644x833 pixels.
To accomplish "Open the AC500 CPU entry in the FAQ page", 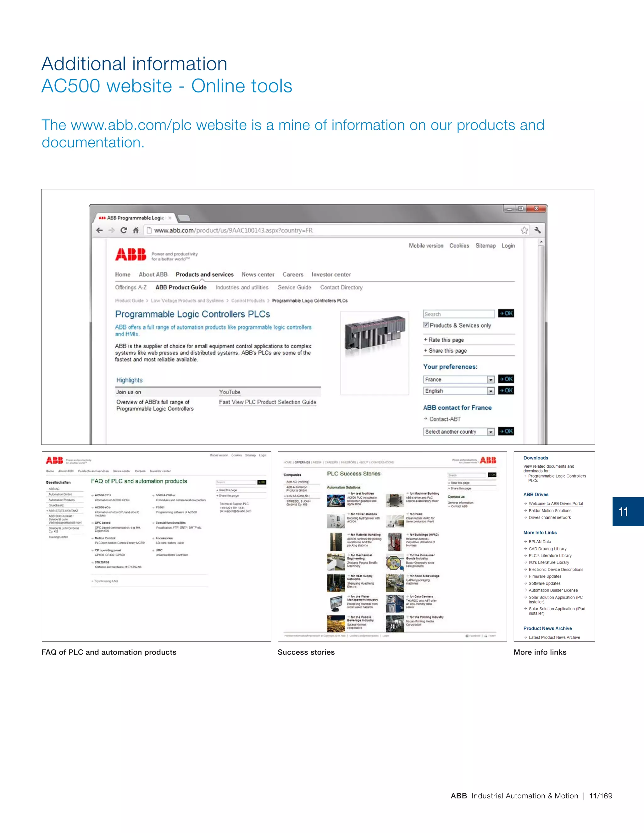I will 103,495.
